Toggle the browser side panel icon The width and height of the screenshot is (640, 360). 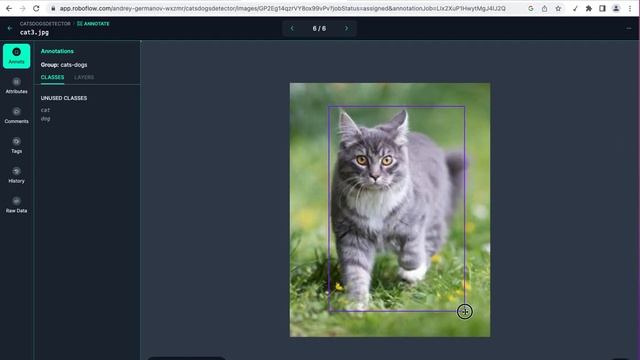tap(602, 8)
